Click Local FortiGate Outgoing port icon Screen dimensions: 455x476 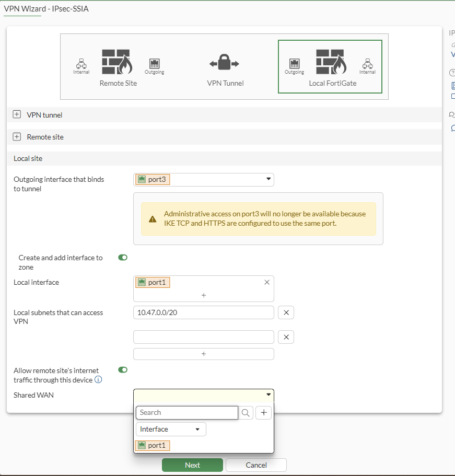tap(295, 64)
